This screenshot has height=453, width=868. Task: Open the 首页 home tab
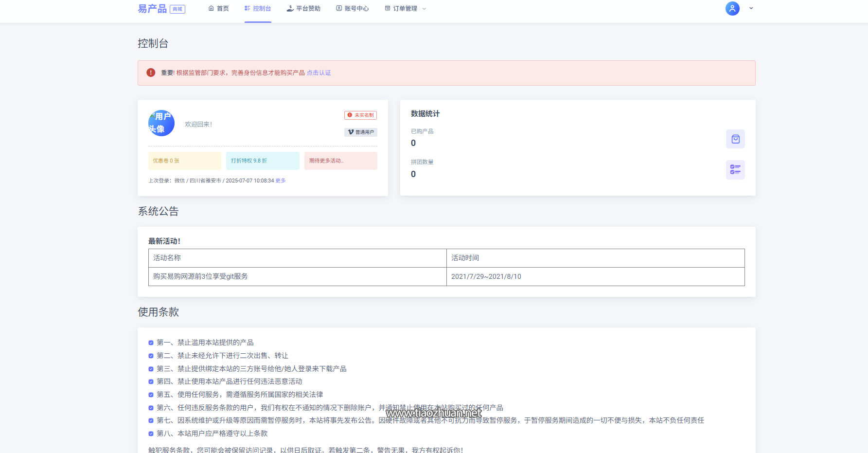[219, 9]
